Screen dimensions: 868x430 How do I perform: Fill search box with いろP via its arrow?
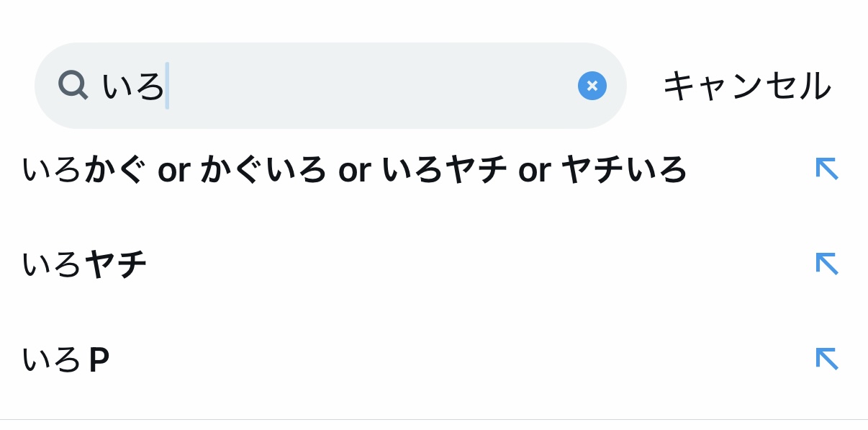coord(826,358)
